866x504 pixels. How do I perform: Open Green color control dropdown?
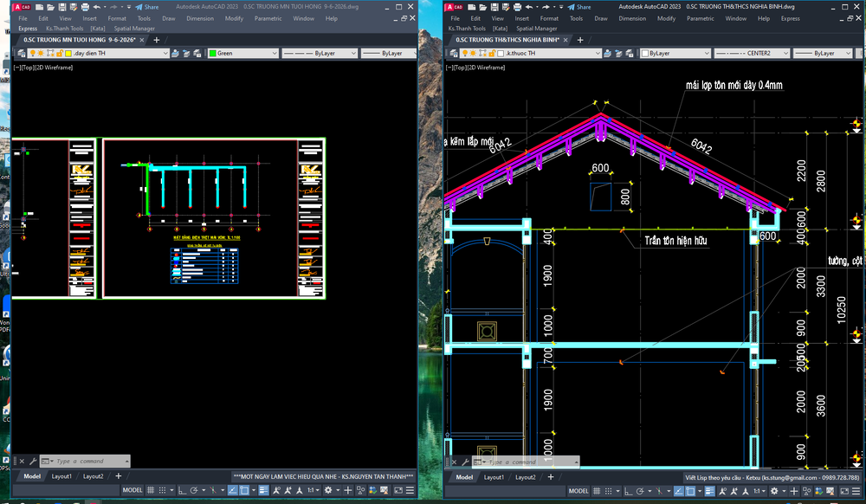coord(275,54)
